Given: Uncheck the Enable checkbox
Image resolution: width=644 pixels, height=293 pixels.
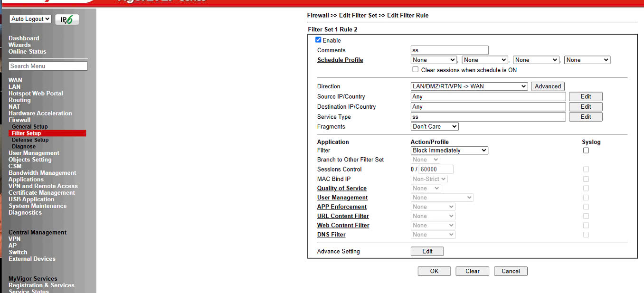Looking at the screenshot, I should point(318,40).
